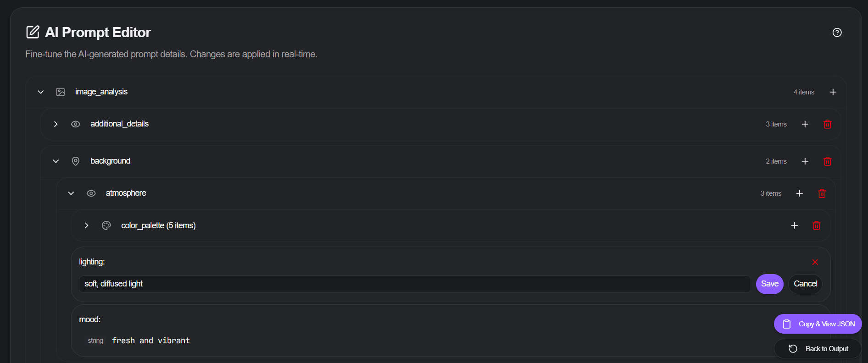
Task: Delete the additional_details section
Action: (827, 124)
